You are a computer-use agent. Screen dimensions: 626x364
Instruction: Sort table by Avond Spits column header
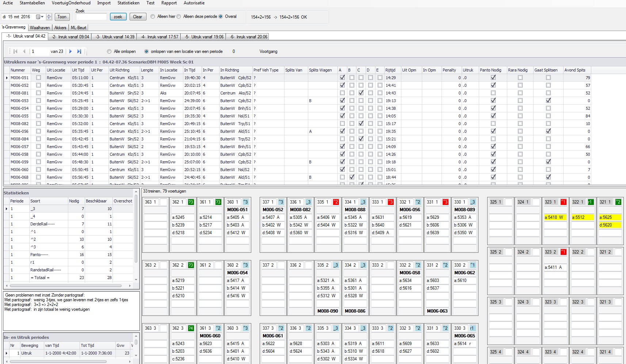click(x=577, y=70)
